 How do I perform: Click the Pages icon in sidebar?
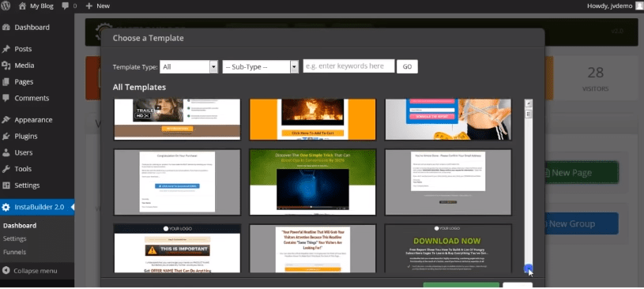[6, 81]
